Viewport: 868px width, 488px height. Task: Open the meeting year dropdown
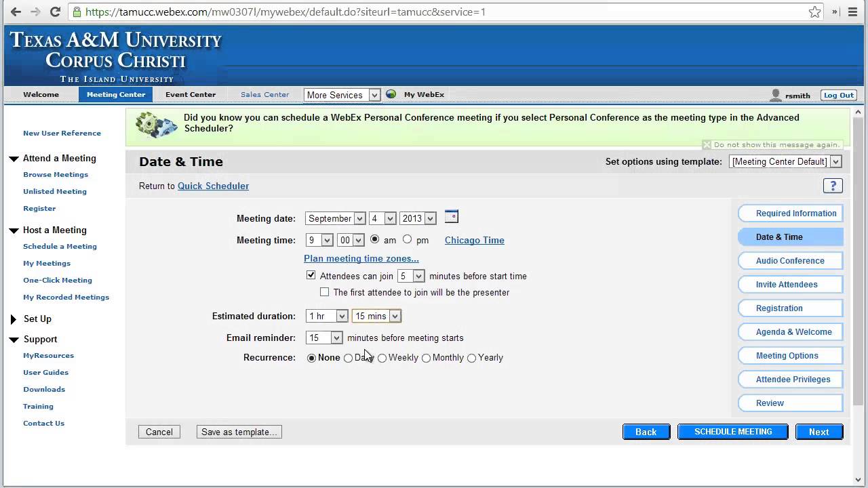click(x=418, y=218)
